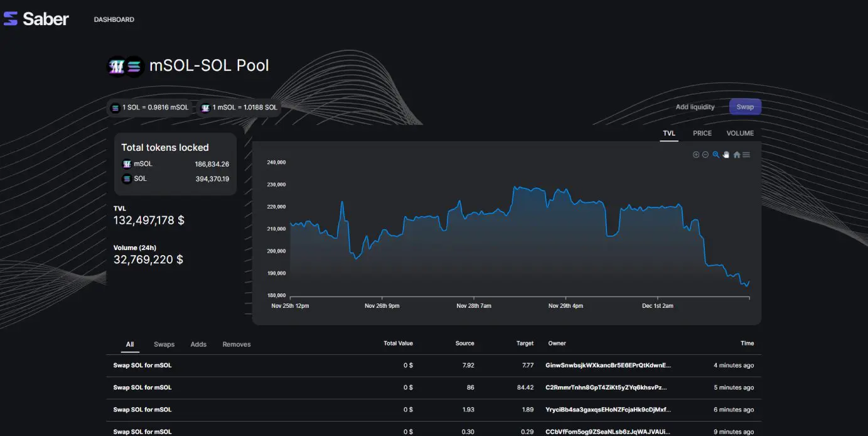This screenshot has height=436, width=868.
Task: Click the 24h volume value 32,769,220 $
Action: (148, 259)
